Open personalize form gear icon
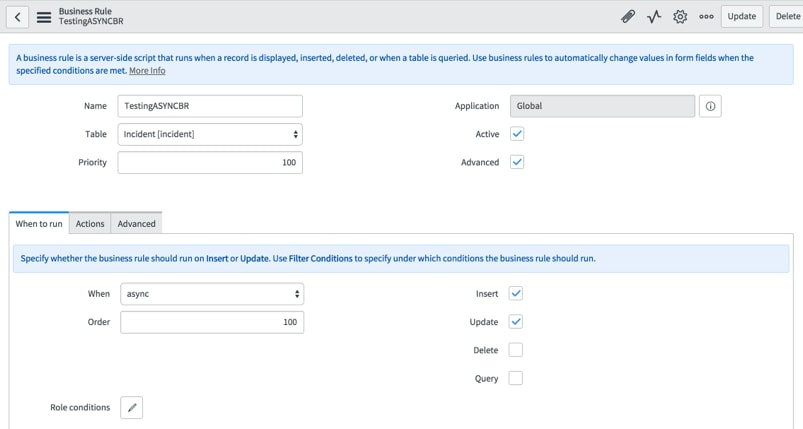 point(680,16)
